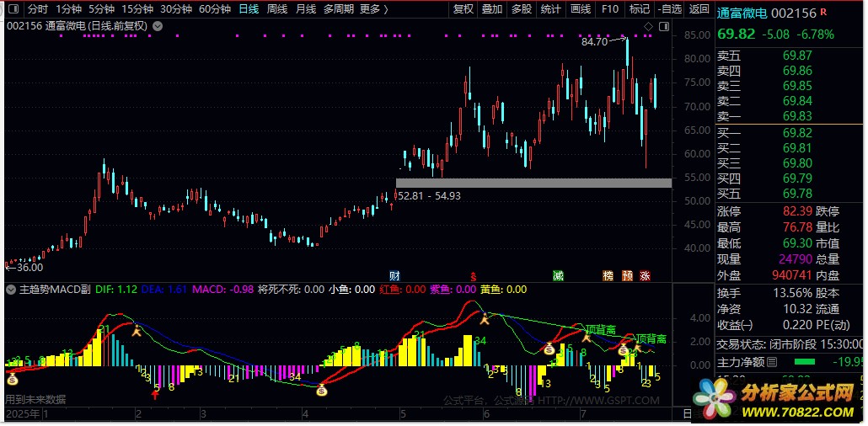Screen dimensions: 868x426
Task: Open 多周期 multi-period view
Action: pyautogui.click(x=338, y=9)
